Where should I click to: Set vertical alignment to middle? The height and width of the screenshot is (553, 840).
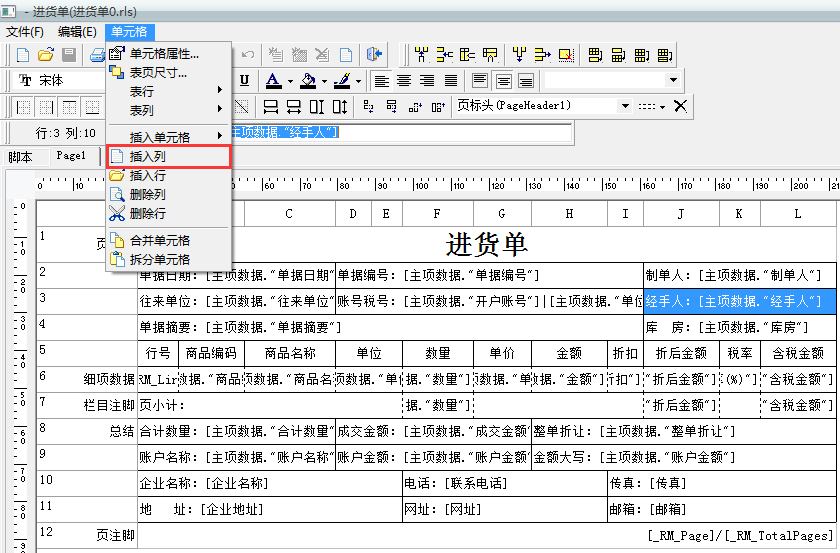[x=503, y=80]
